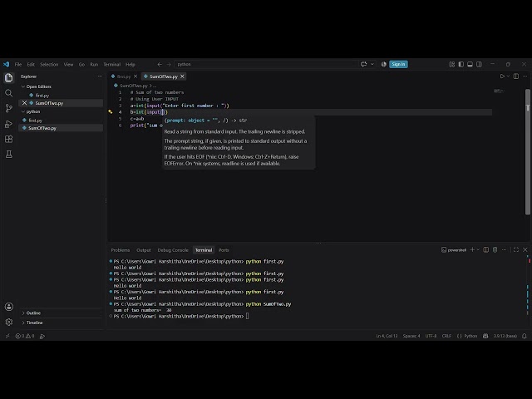Close the first.py editor tab
This screenshot has width=532, height=399.
pos(135,76)
